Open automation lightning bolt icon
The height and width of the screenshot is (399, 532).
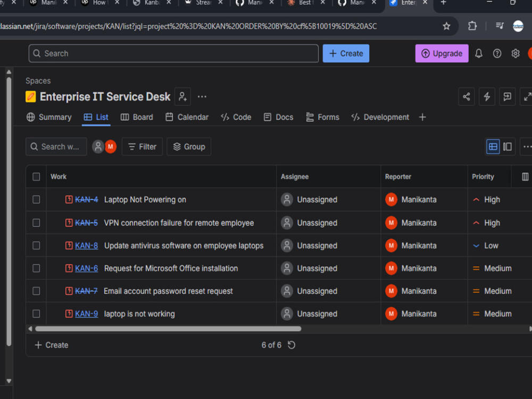487,97
